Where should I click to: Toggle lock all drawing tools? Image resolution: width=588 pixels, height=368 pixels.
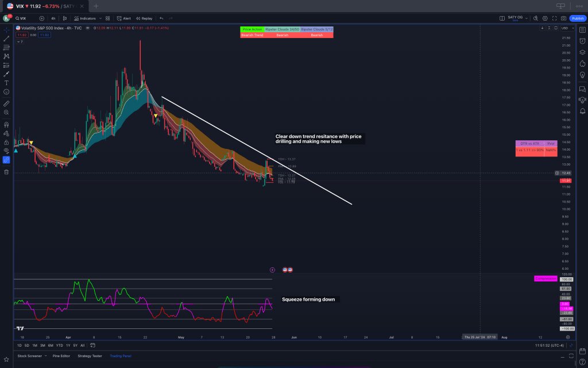pyautogui.click(x=6, y=142)
